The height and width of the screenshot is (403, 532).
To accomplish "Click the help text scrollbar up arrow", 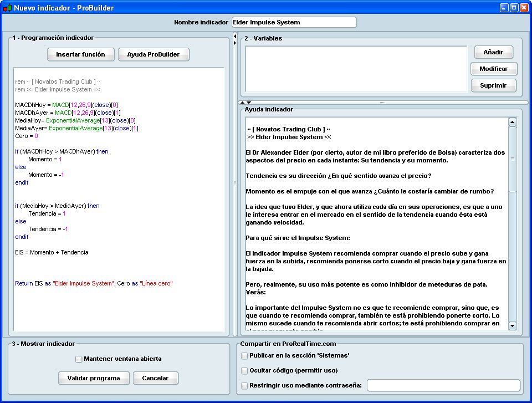I will (512, 122).
